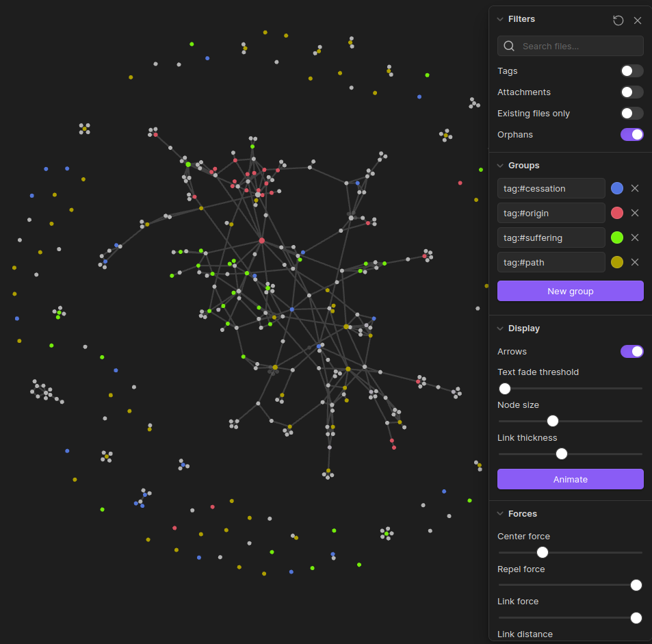Change the red origin group color

tap(617, 213)
